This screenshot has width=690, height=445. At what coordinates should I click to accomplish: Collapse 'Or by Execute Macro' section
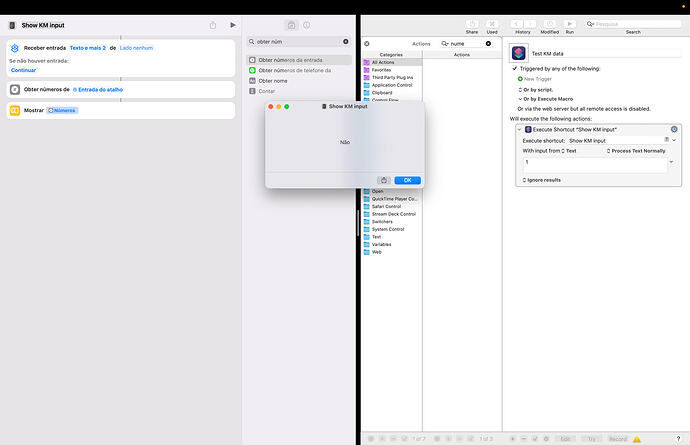(520, 99)
